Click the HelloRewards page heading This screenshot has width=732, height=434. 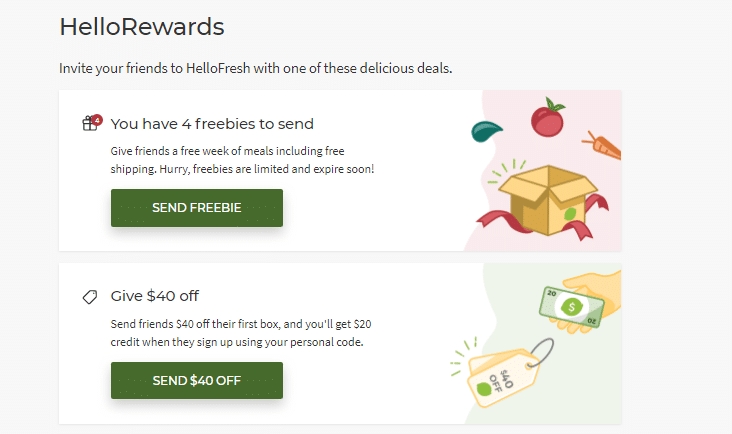(x=141, y=26)
